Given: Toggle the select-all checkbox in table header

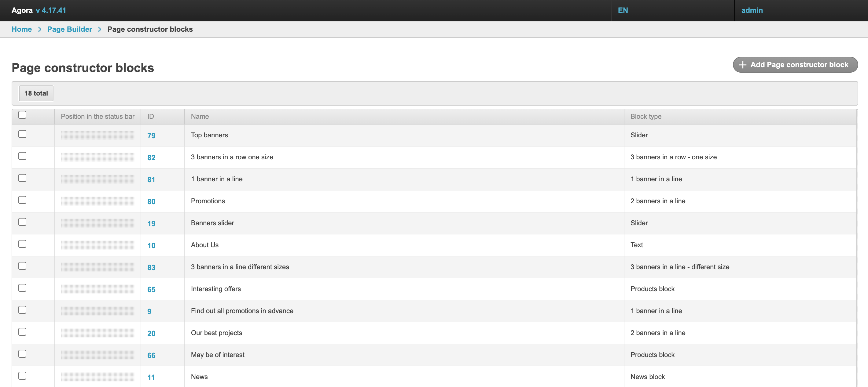Looking at the screenshot, I should tap(22, 115).
